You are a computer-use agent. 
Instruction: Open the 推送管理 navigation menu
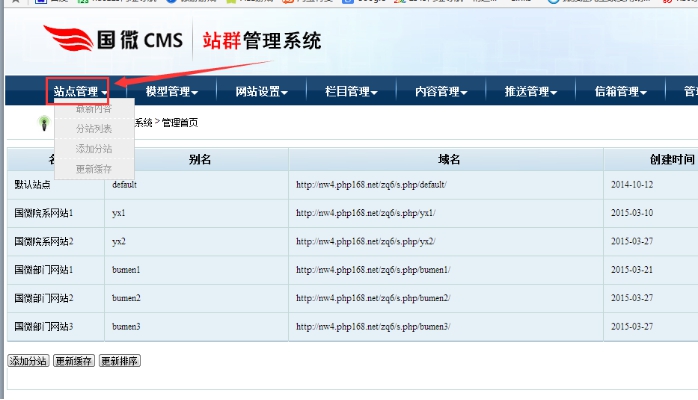pos(531,92)
